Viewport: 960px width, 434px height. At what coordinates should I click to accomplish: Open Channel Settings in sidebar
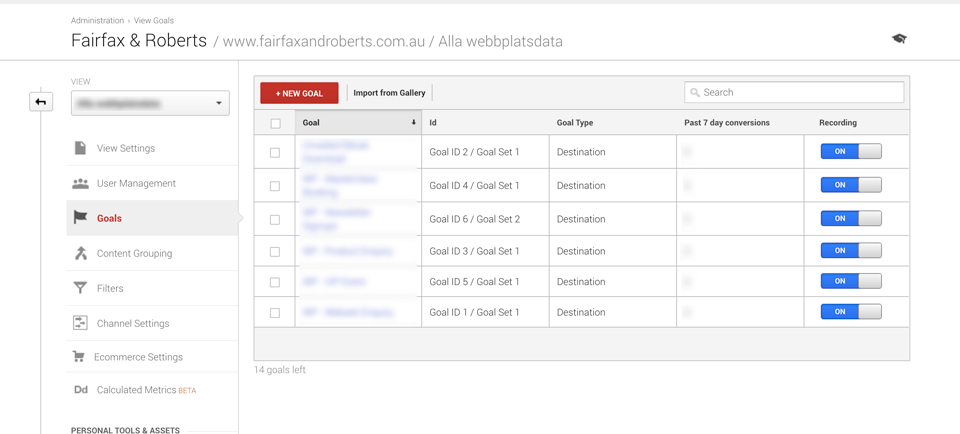pos(152,323)
